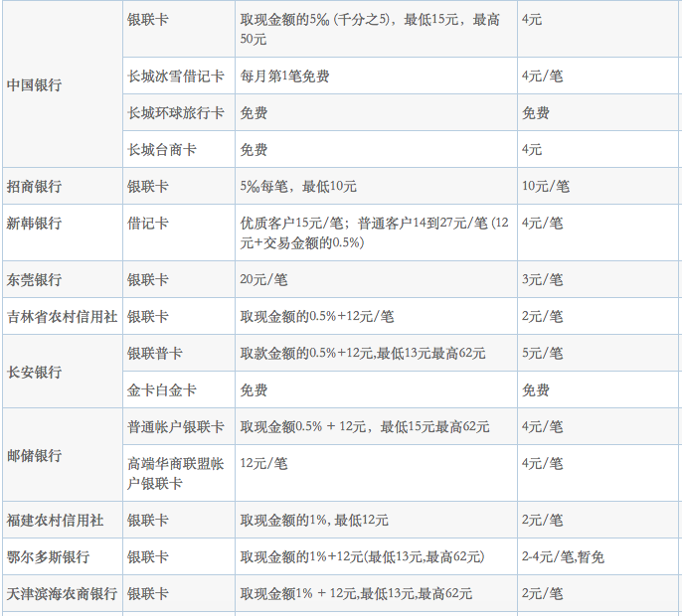This screenshot has height=616, width=682.
Task: Click 4元/笔 in the 长城冰雪借记卡 row
Action: [542, 77]
